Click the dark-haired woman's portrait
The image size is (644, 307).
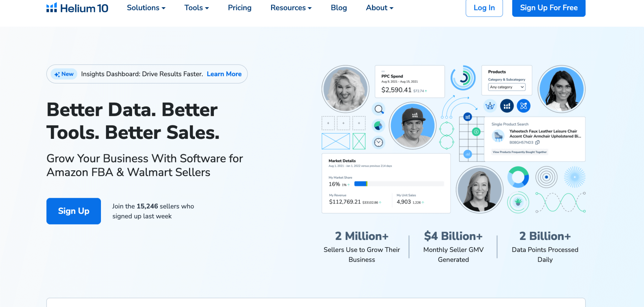point(562,89)
